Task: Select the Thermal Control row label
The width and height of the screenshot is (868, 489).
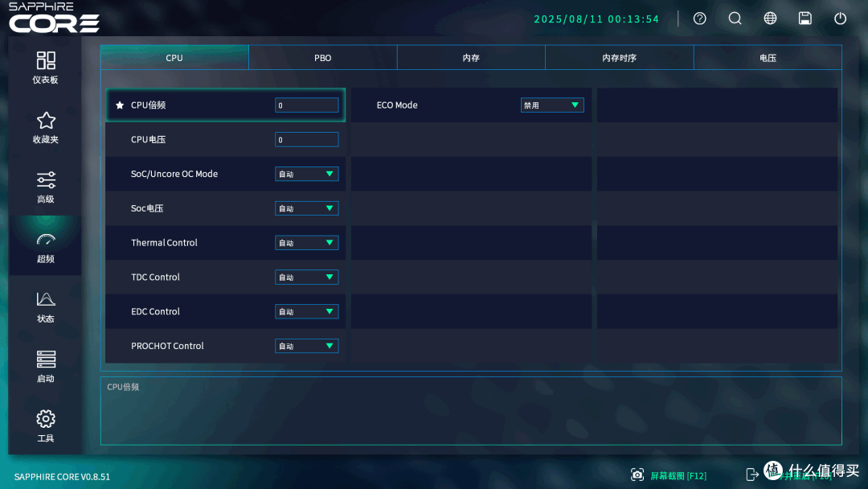Action: pyautogui.click(x=165, y=243)
